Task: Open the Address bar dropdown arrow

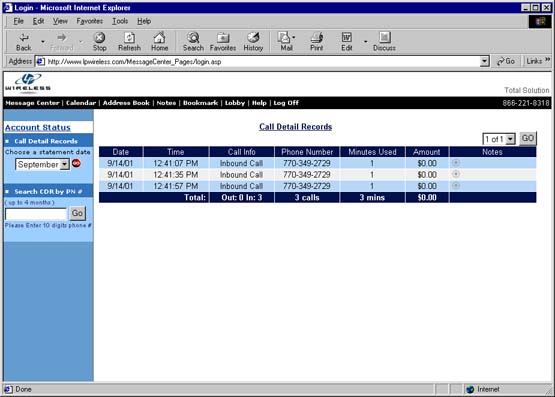Action: pyautogui.click(x=485, y=62)
